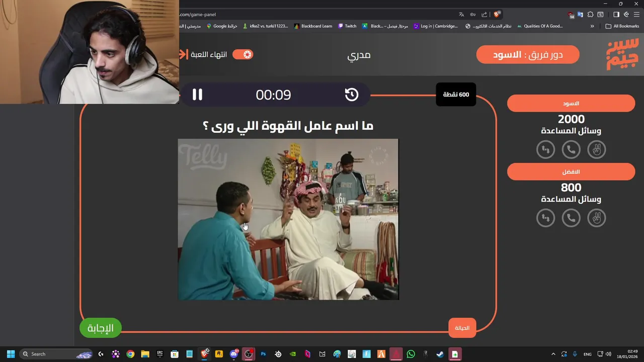Screen dimensions: 644x362
Task: Open the All Bookmarks folder
Action: click(x=622, y=26)
